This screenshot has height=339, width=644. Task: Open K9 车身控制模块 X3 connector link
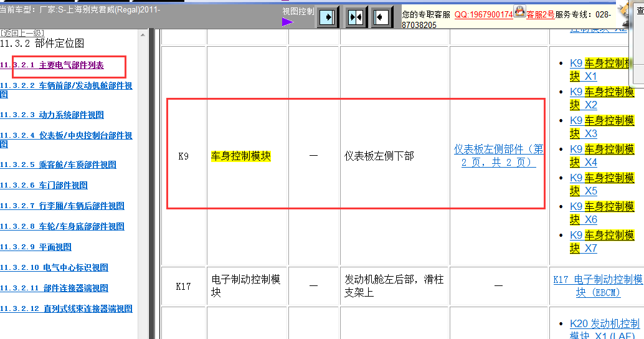602,127
